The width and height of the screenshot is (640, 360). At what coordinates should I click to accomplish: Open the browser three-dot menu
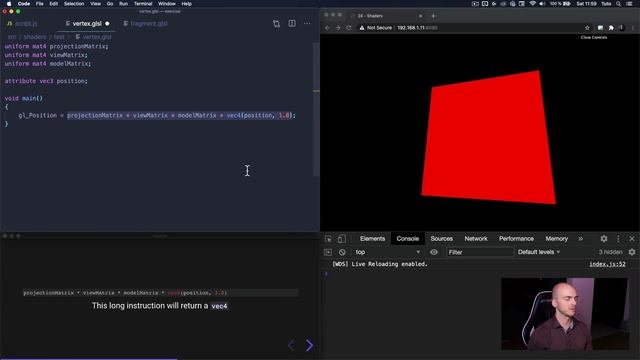point(633,28)
